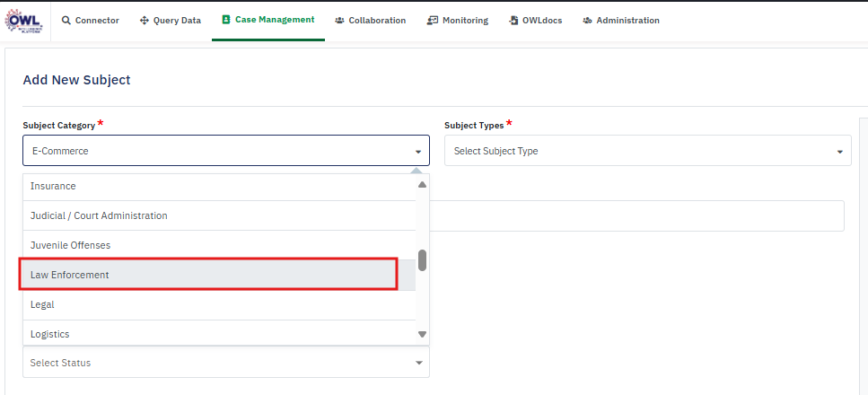Click the dropdown list scroll down arrow
Viewport: 868px width, 395px height.
click(422, 334)
